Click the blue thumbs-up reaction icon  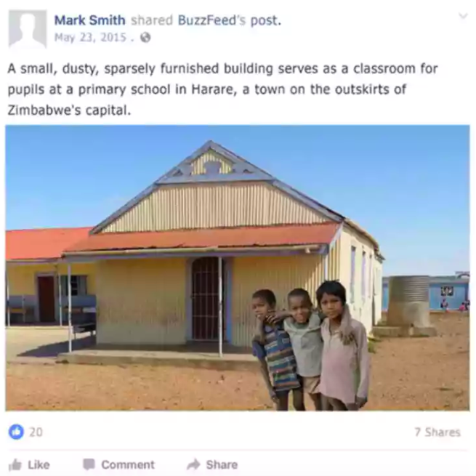click(16, 432)
